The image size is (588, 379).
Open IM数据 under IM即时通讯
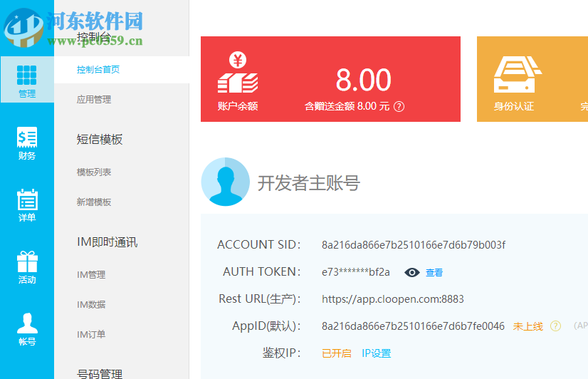pos(91,304)
